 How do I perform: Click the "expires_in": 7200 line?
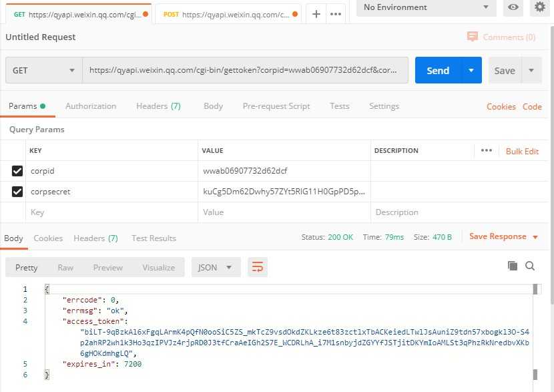tap(102, 364)
